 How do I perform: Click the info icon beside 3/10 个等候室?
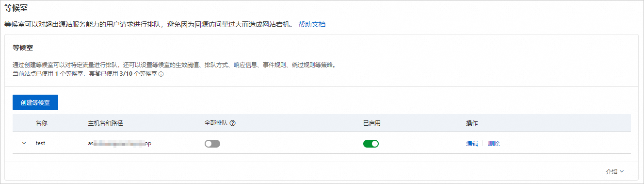coord(161,74)
